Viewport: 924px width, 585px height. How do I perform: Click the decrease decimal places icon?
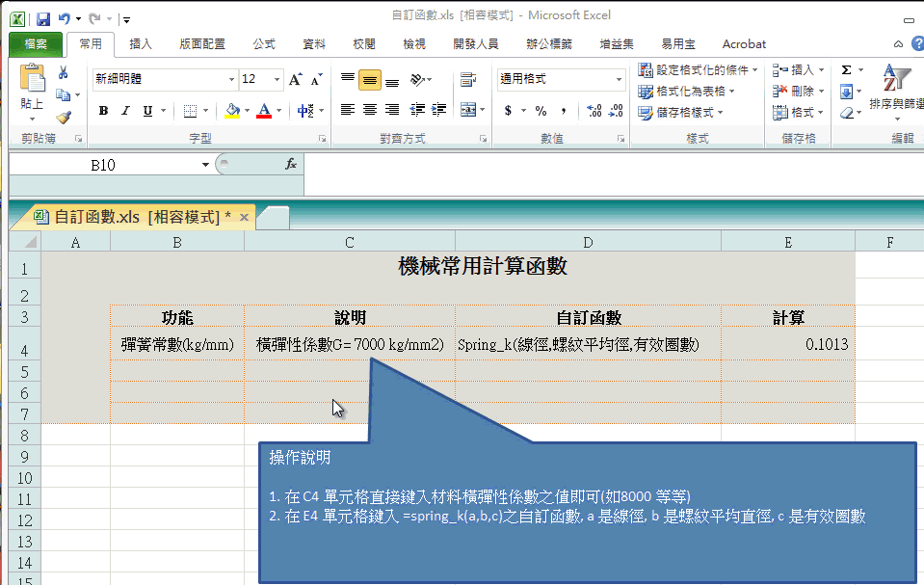[x=616, y=110]
